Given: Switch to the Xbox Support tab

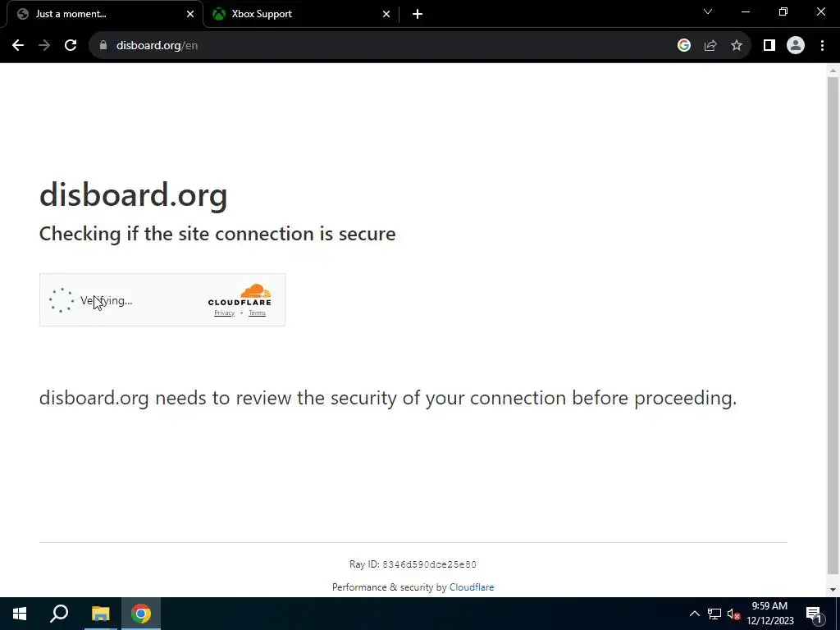Looking at the screenshot, I should [x=302, y=14].
